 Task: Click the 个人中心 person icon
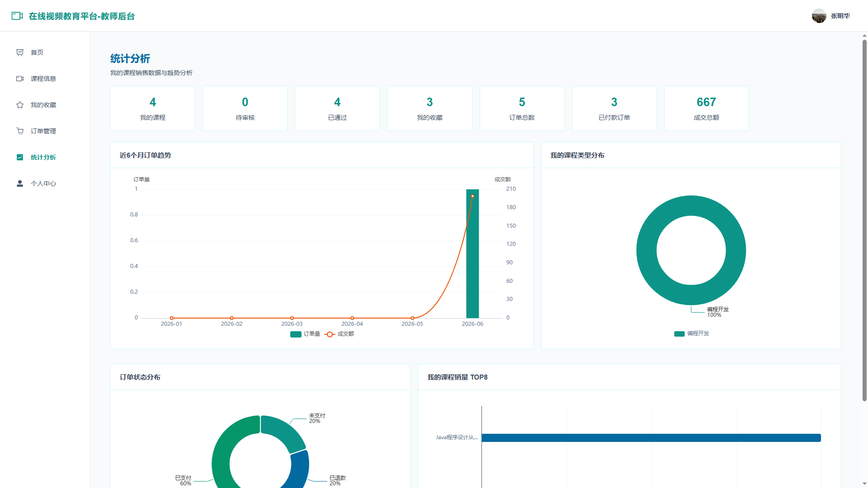20,183
